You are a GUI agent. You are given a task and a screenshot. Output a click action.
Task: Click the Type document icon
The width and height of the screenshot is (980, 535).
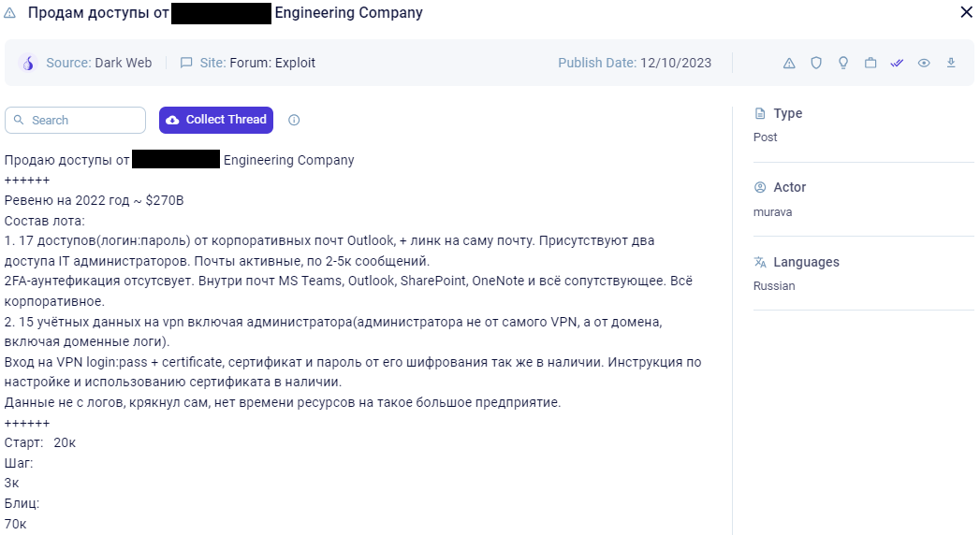760,113
